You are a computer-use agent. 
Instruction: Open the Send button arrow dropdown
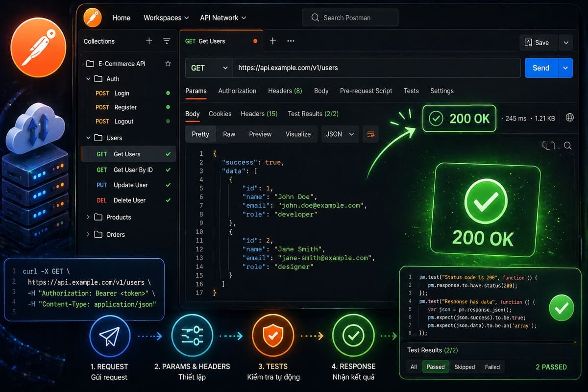(x=565, y=68)
